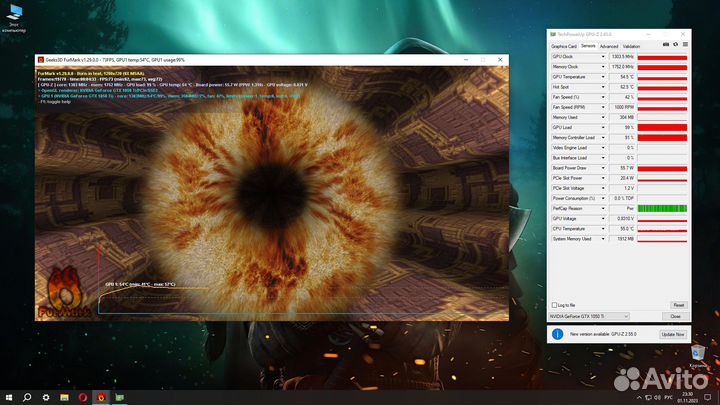Open Settings gear on taskbar
This screenshot has width=720, height=405.
point(46,397)
